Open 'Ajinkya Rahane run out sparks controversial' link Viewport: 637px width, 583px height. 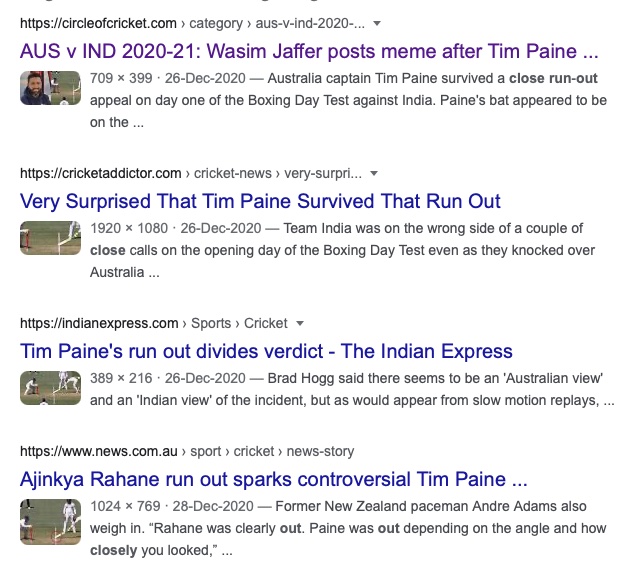click(273, 479)
